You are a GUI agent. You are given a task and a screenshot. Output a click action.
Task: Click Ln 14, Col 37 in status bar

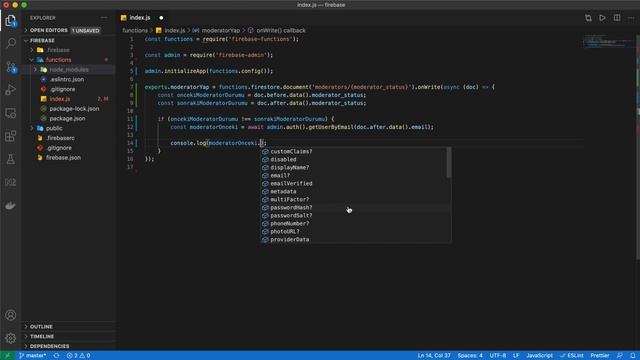434,356
